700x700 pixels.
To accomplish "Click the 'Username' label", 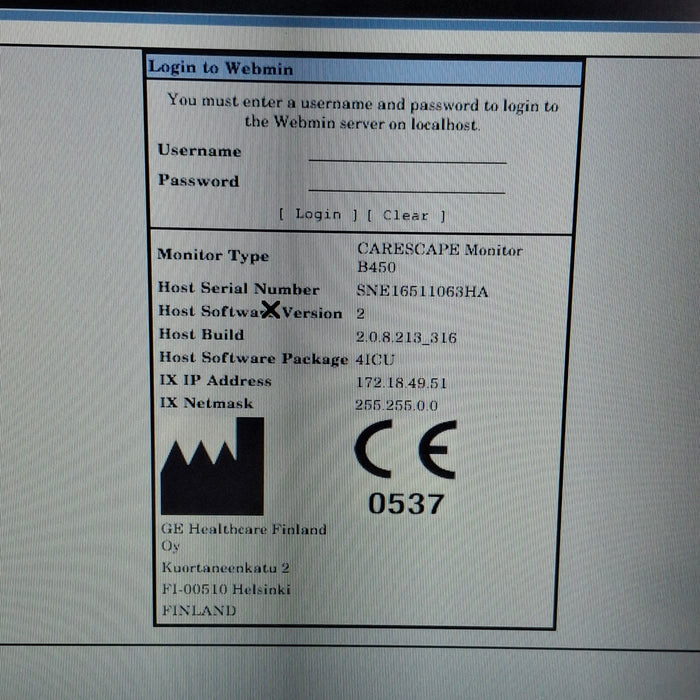I will (199, 150).
